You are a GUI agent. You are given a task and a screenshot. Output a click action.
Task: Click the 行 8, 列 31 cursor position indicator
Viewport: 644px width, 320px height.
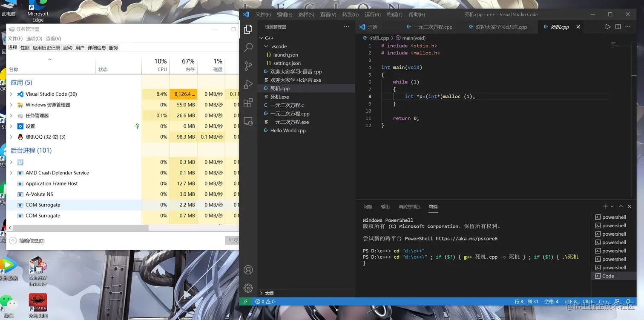point(526,302)
